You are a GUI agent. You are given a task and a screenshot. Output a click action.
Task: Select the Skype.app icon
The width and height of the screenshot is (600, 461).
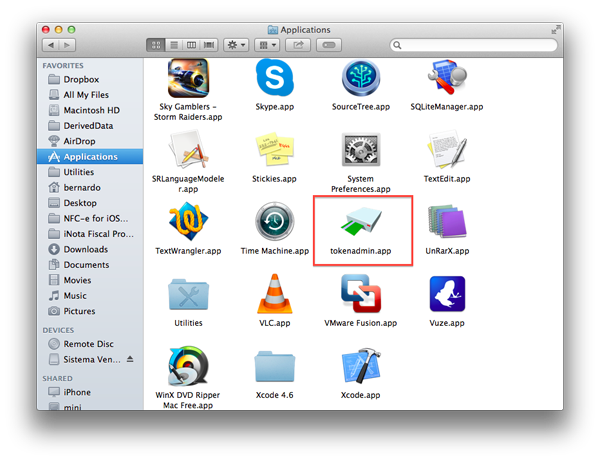(275, 78)
